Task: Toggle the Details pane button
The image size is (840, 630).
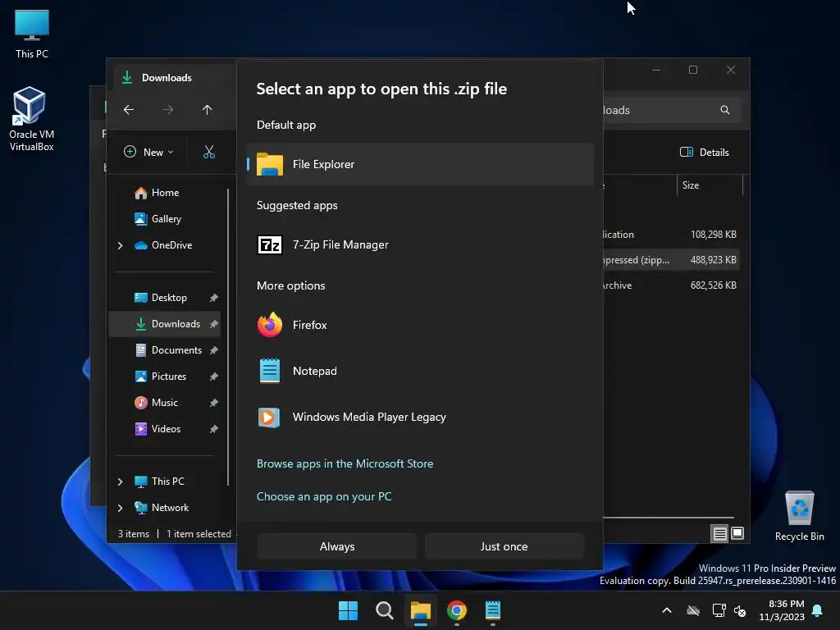Action: [x=705, y=152]
